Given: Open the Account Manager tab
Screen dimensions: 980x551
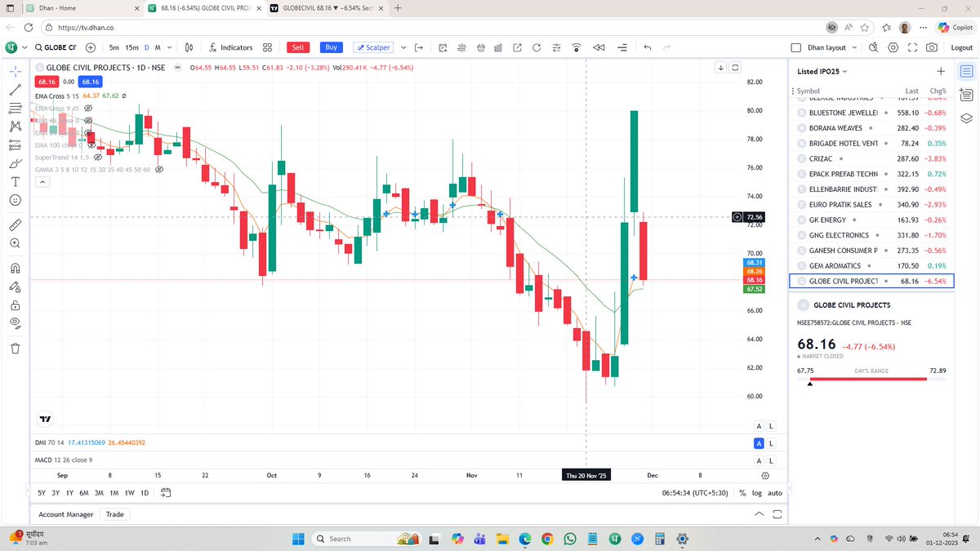Looking at the screenshot, I should tap(66, 514).
